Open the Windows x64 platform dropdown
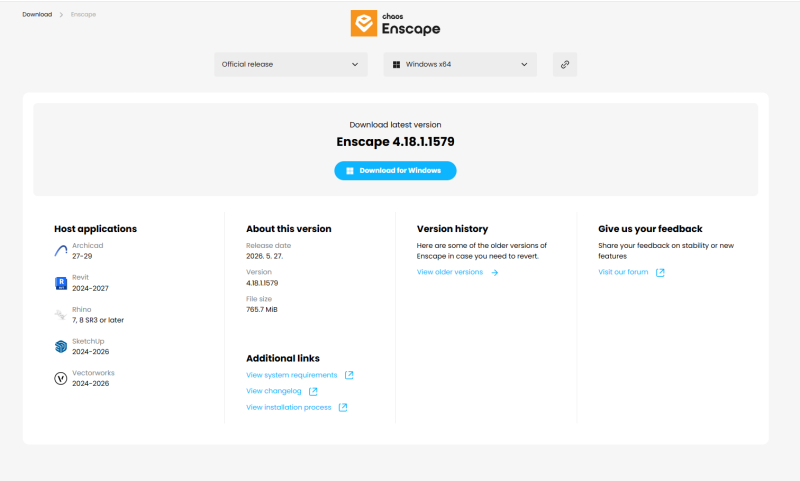The image size is (800, 481). click(460, 64)
